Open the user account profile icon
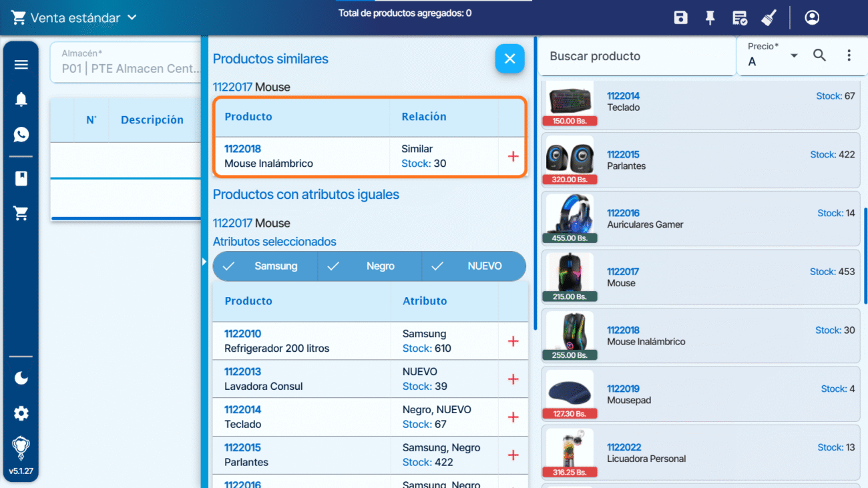Viewport: 868px width, 488px height. [812, 18]
